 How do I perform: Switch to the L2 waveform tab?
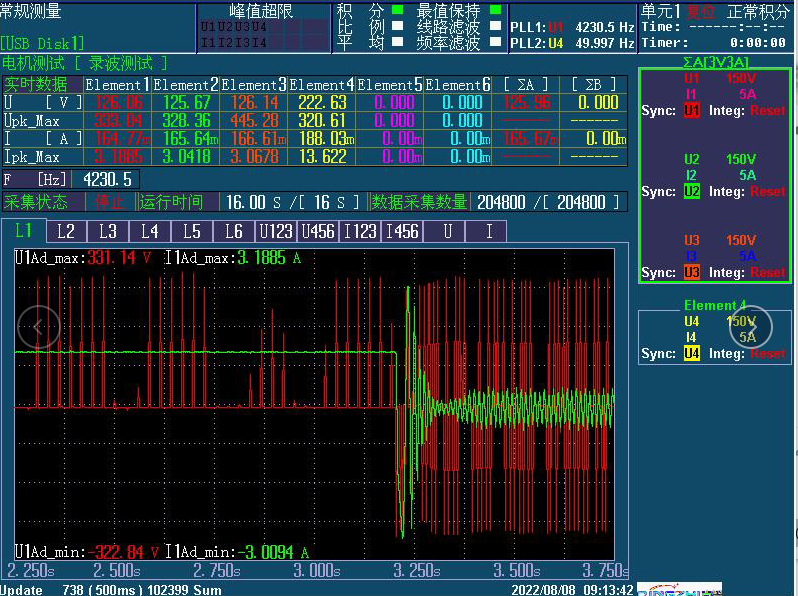click(x=65, y=232)
